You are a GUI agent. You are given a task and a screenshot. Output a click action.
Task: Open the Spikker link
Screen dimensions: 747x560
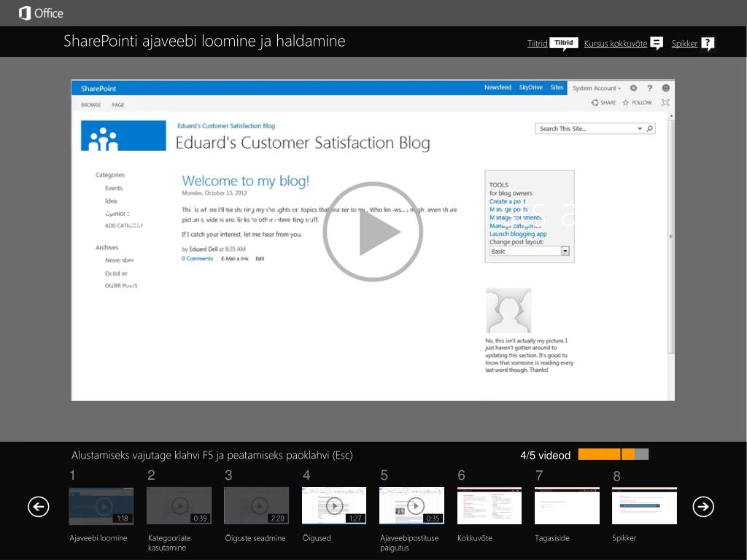click(x=684, y=43)
